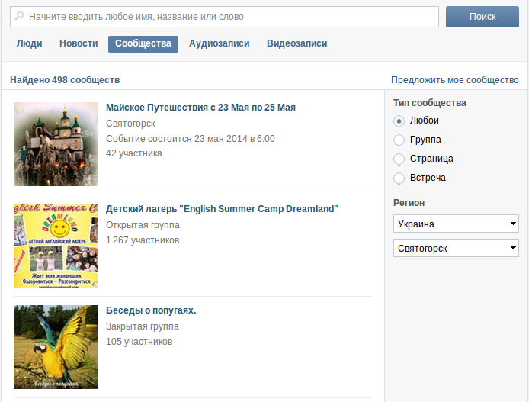Click the Поиск button

point(482,17)
